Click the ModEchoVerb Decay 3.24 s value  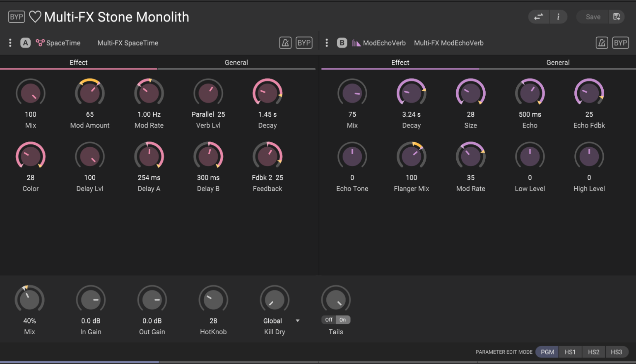coord(412,114)
